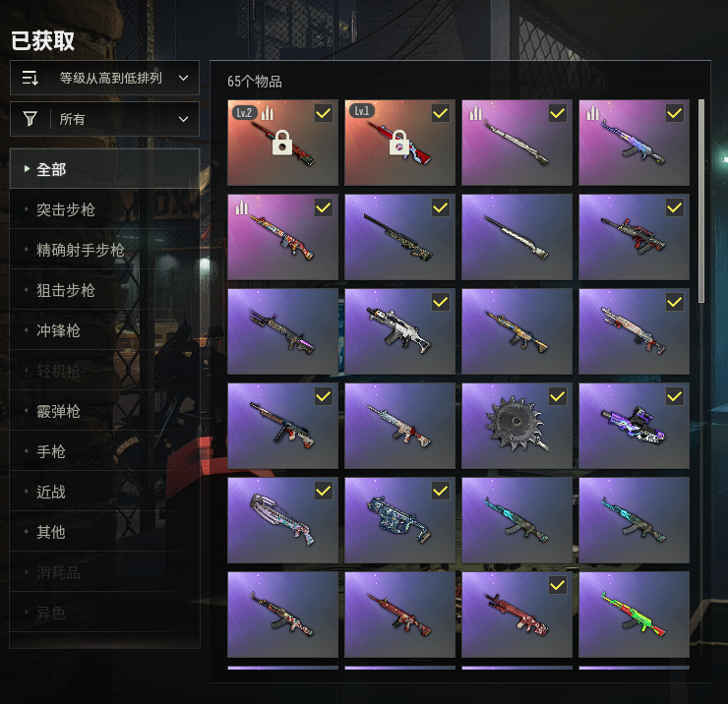The image size is (728, 704).
Task: Click the lock icon on the Lv.2 weapon skin
Action: (281, 143)
